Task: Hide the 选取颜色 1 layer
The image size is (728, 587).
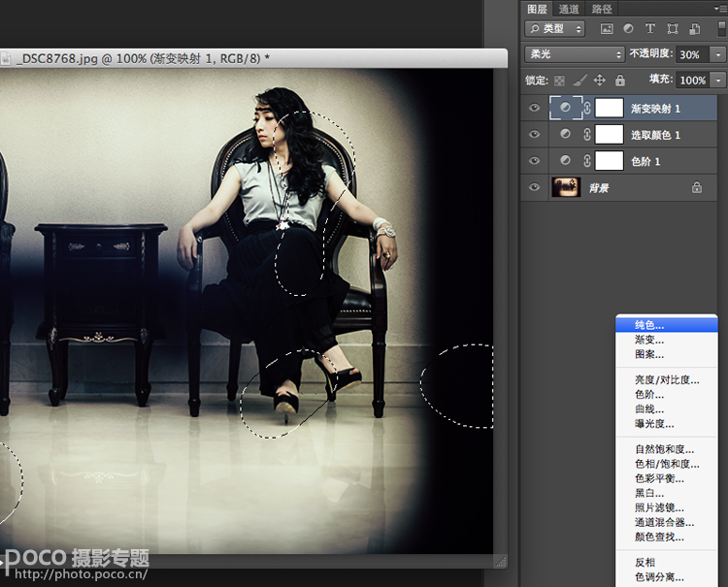Action: pos(535,135)
